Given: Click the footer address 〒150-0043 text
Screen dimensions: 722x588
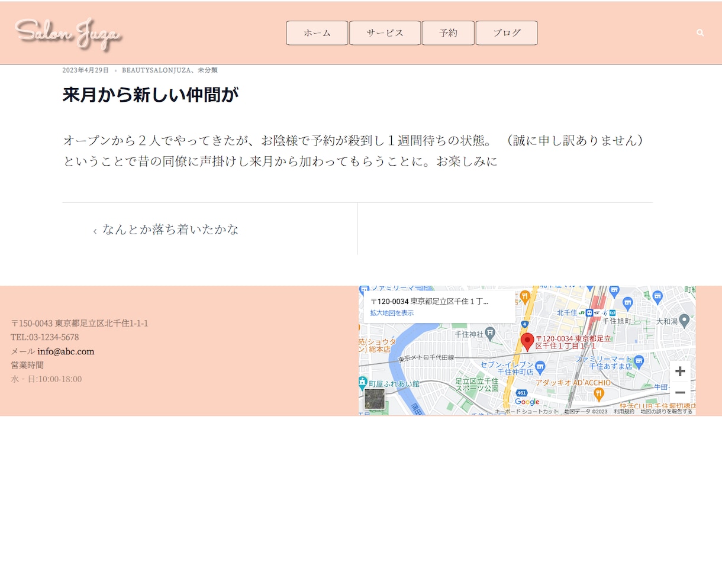Looking at the screenshot, I should 79,324.
